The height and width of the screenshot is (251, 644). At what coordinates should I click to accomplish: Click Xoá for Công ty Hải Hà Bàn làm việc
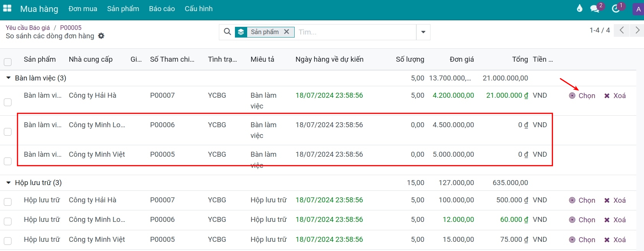pyautogui.click(x=615, y=96)
